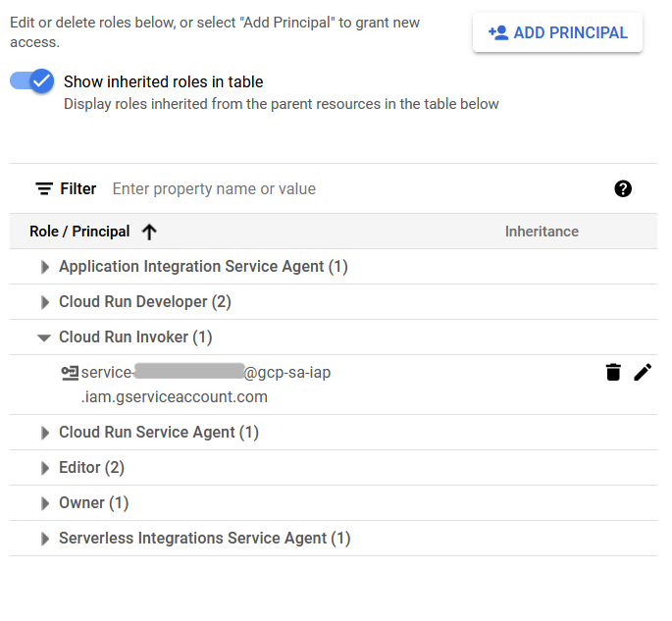The width and height of the screenshot is (672, 621).
Task: Click the Show inherited roles in table label
Action: point(163,82)
